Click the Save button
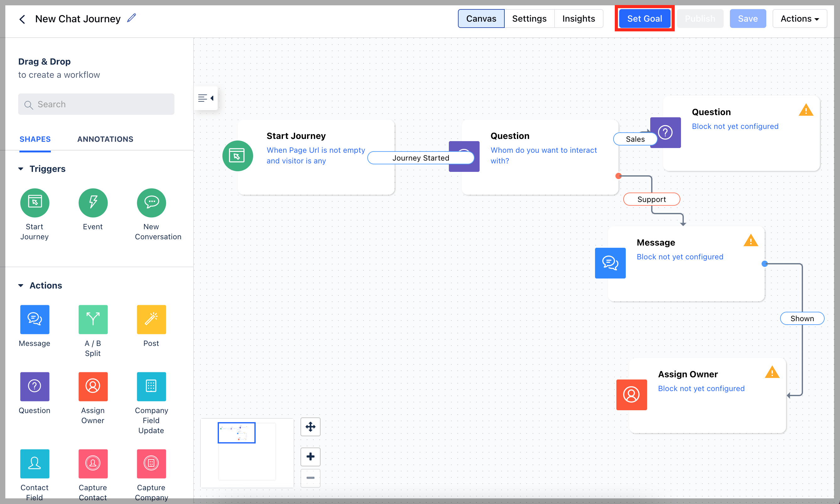This screenshot has width=840, height=504. (x=747, y=19)
